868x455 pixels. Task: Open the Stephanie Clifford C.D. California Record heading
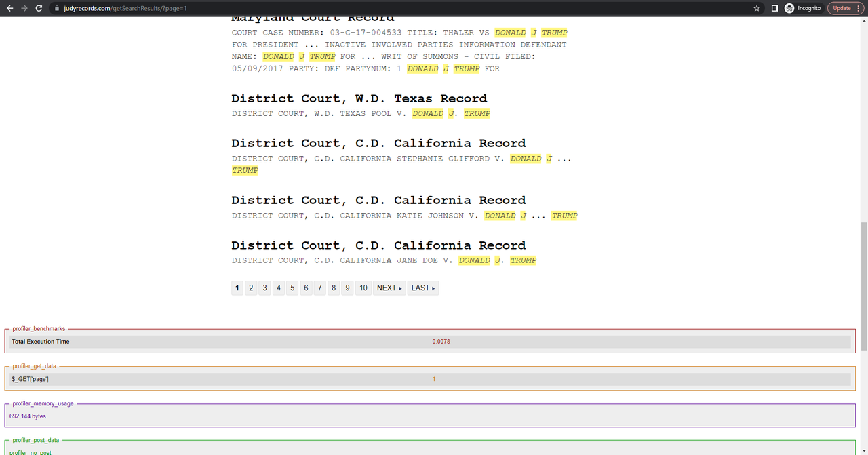click(378, 143)
